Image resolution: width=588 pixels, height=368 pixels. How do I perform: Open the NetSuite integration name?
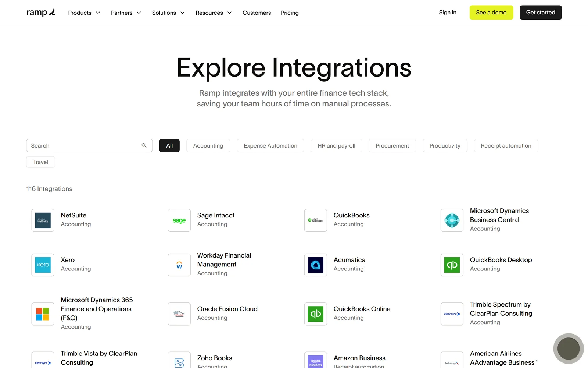pyautogui.click(x=73, y=215)
